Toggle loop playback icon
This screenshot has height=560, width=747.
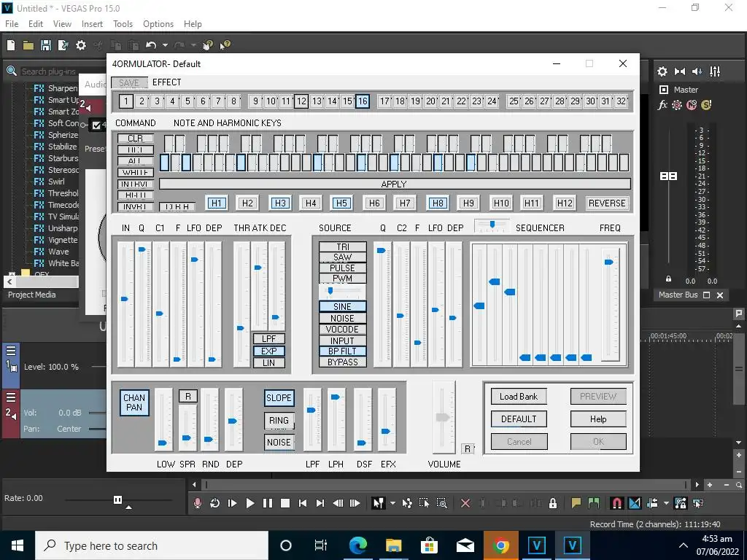click(214, 503)
